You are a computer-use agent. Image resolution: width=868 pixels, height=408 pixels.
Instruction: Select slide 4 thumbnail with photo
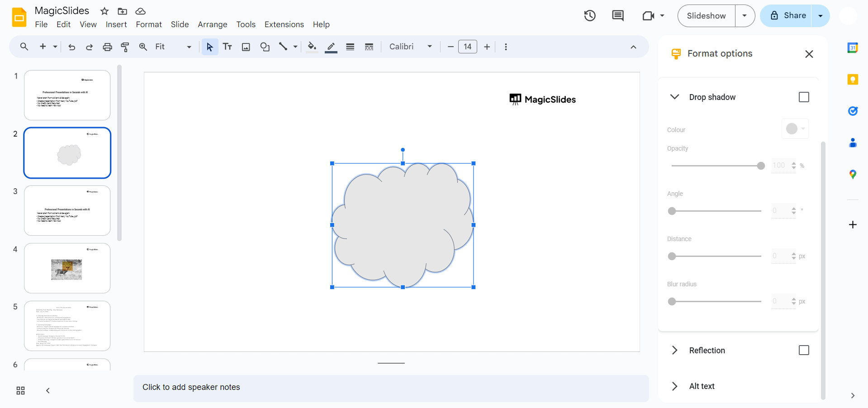(67, 268)
